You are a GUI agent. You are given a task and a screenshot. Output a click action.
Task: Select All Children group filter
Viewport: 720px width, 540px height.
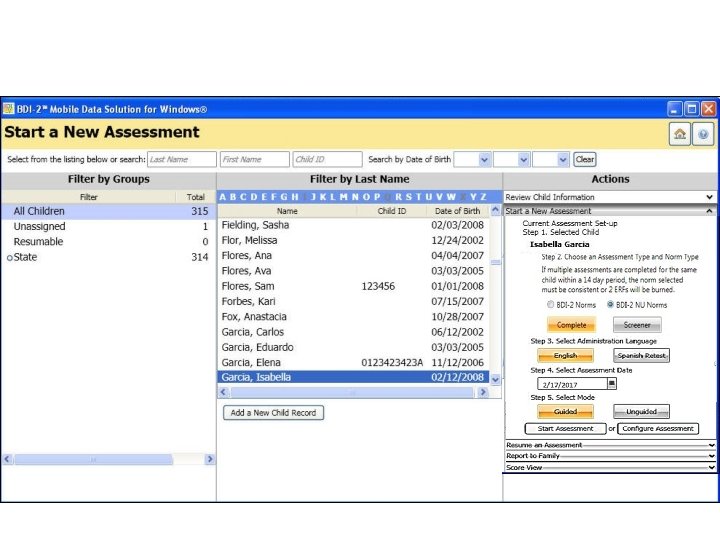point(109,211)
